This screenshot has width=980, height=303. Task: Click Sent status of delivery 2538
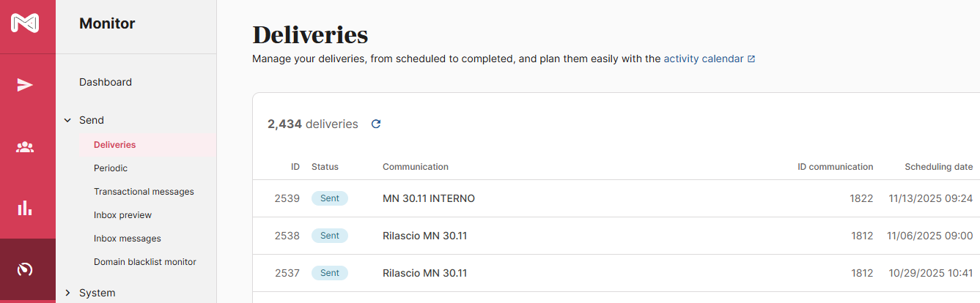pyautogui.click(x=330, y=236)
